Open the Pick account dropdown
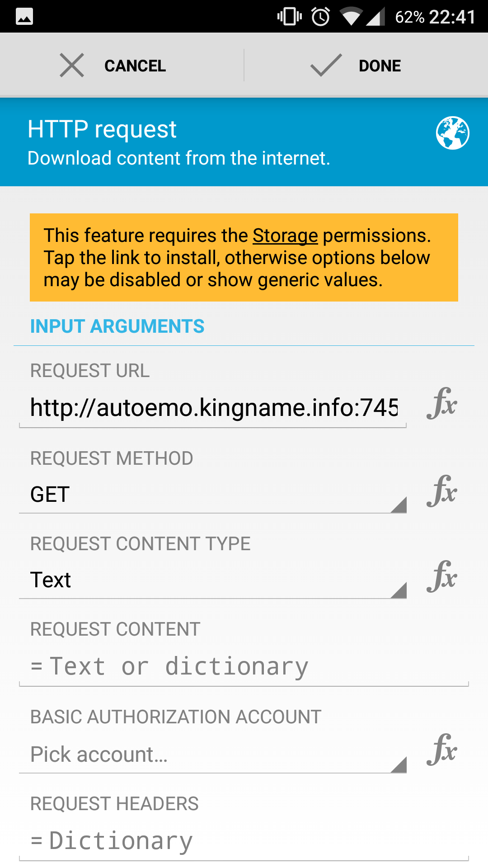 212,755
